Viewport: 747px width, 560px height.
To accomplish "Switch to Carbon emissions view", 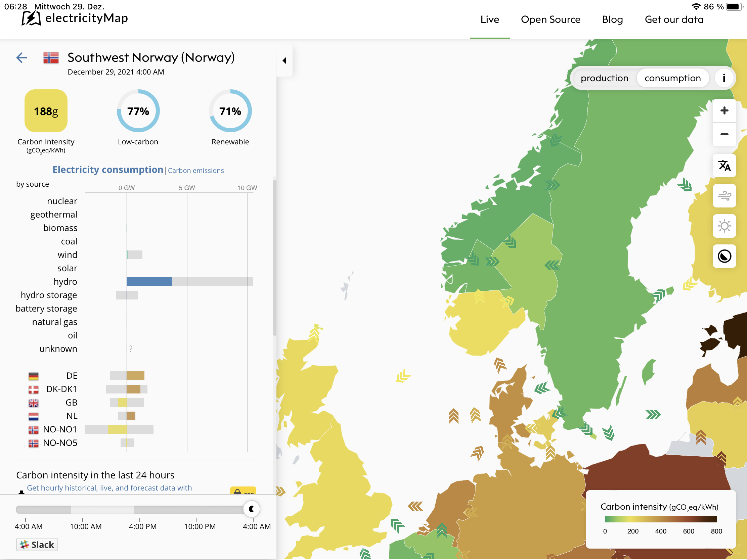I will click(x=196, y=171).
